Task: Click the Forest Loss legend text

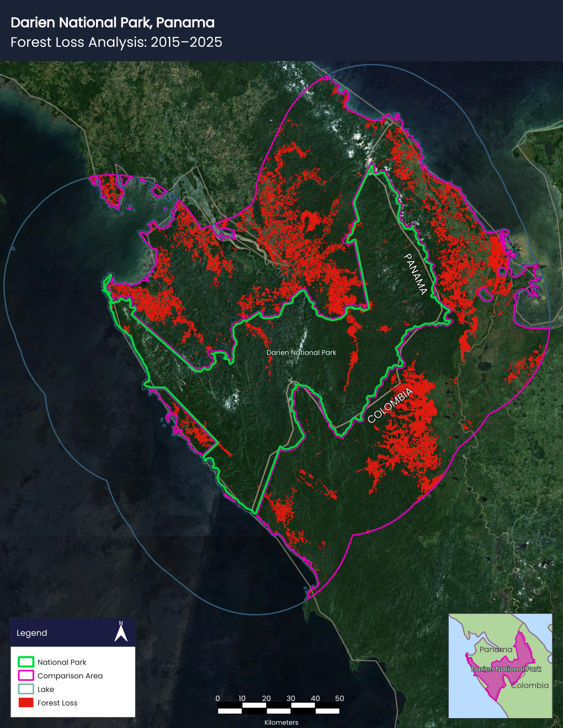Action: (x=57, y=703)
